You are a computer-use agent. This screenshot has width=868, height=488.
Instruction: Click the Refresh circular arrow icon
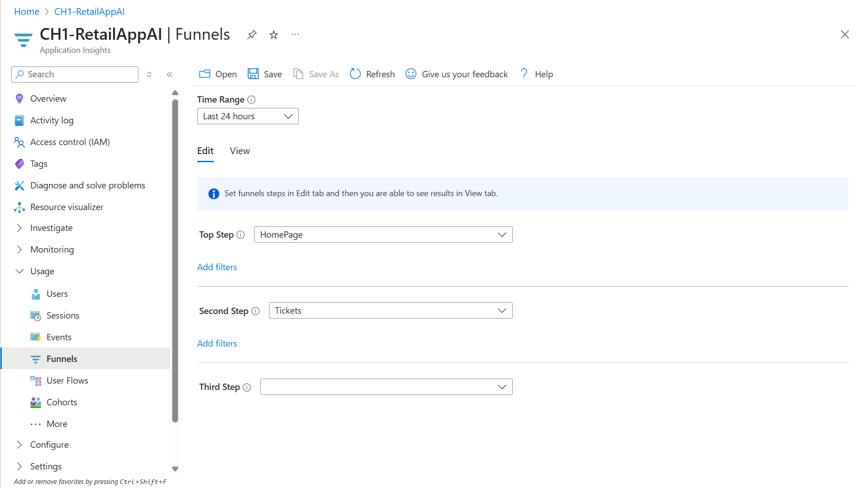point(355,74)
